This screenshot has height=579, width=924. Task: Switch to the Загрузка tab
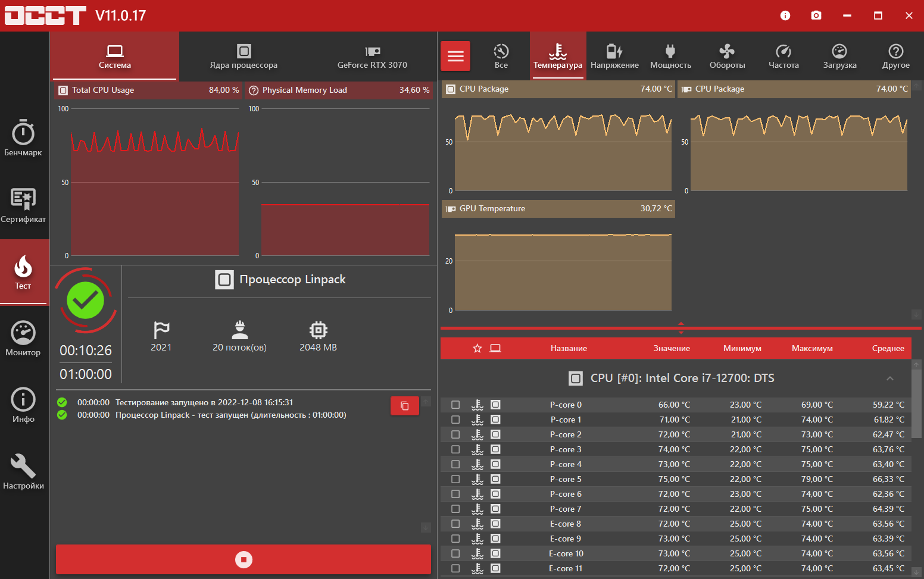pyautogui.click(x=839, y=57)
